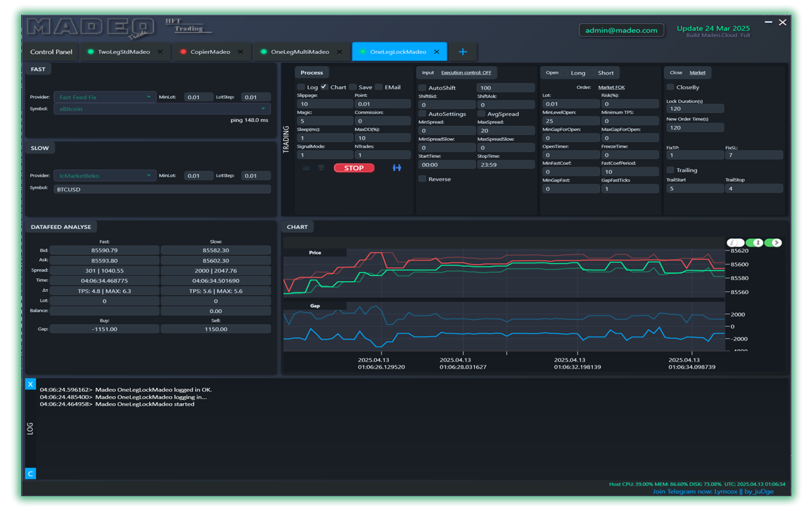Open the IcMarketBeko provider dropdown
Viewport: 812px width, 511px height.
pyautogui.click(x=104, y=176)
